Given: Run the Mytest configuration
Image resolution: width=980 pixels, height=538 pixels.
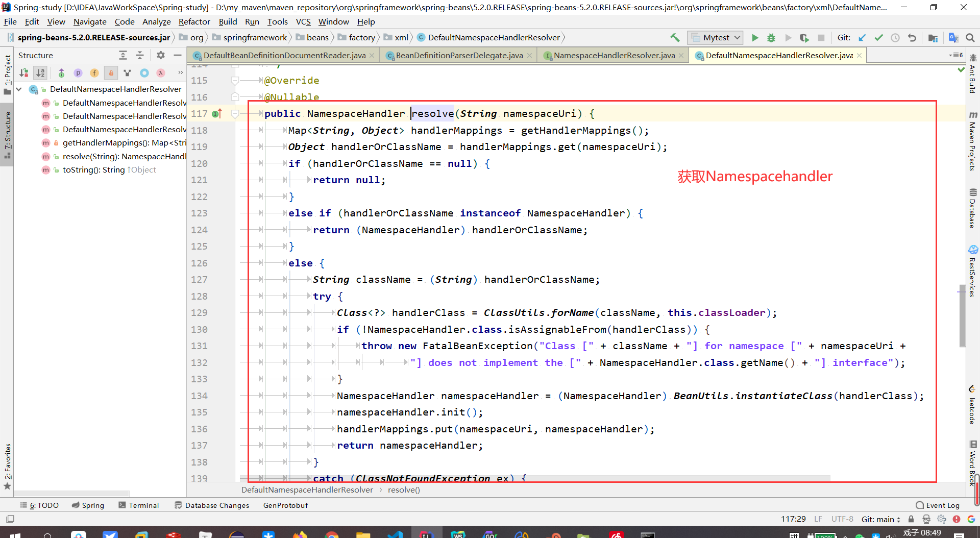Looking at the screenshot, I should [755, 37].
